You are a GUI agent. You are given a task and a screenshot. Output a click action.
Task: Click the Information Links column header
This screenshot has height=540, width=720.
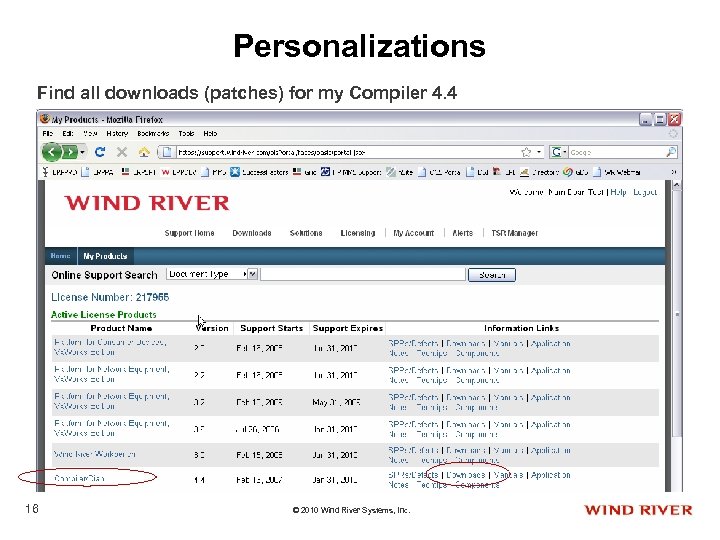click(521, 328)
